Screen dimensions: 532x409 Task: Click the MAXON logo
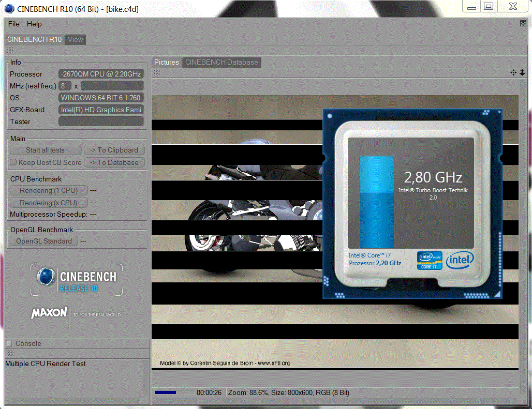pyautogui.click(x=49, y=313)
